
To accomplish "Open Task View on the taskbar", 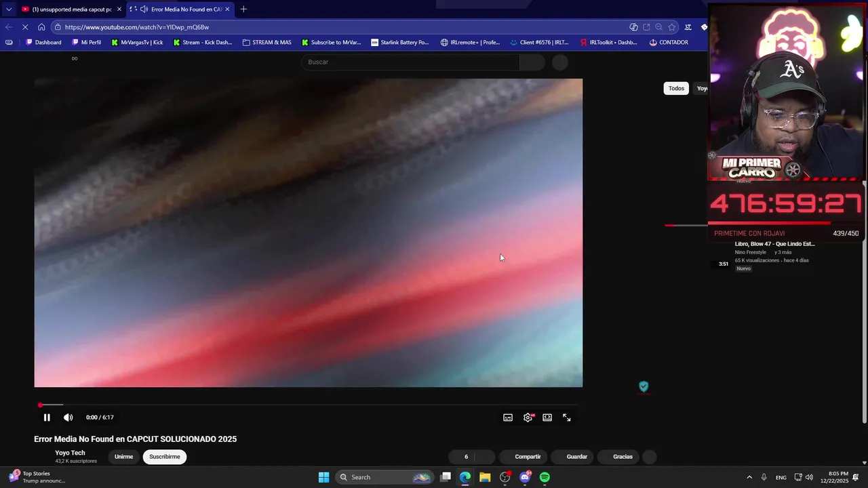I will click(446, 477).
